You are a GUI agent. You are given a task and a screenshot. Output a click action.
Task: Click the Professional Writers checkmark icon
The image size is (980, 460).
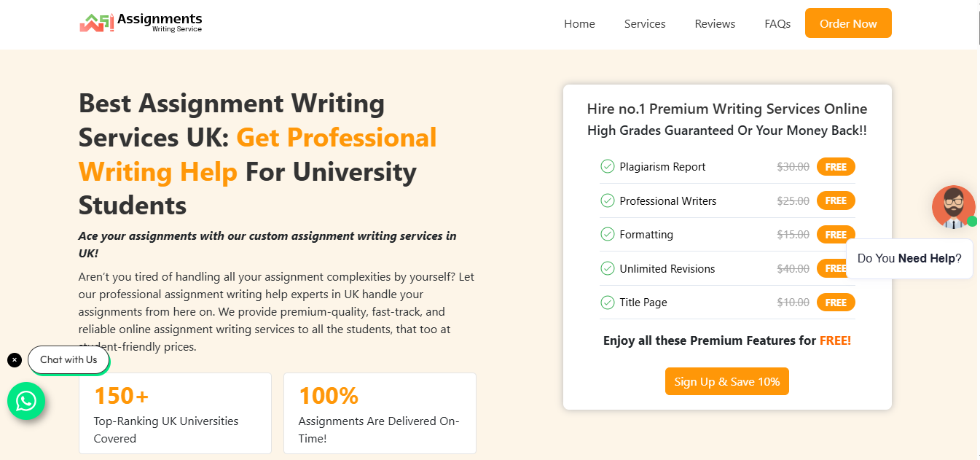(x=607, y=200)
